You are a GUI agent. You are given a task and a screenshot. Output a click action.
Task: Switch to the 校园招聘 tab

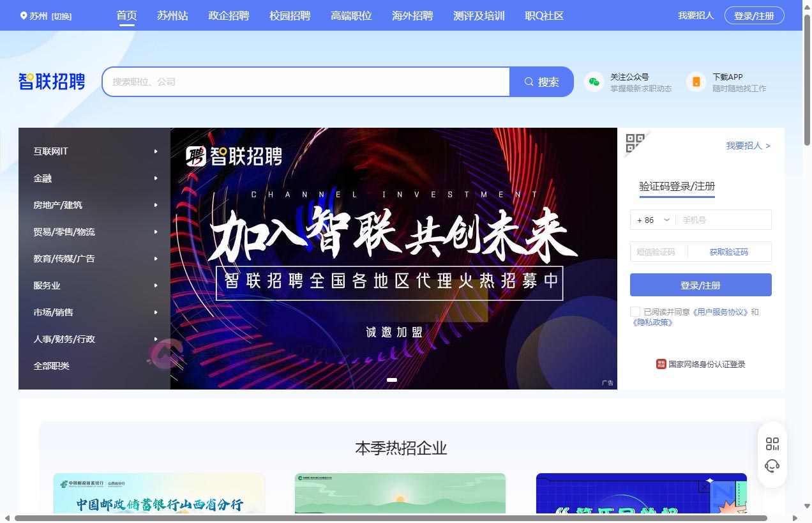[290, 15]
